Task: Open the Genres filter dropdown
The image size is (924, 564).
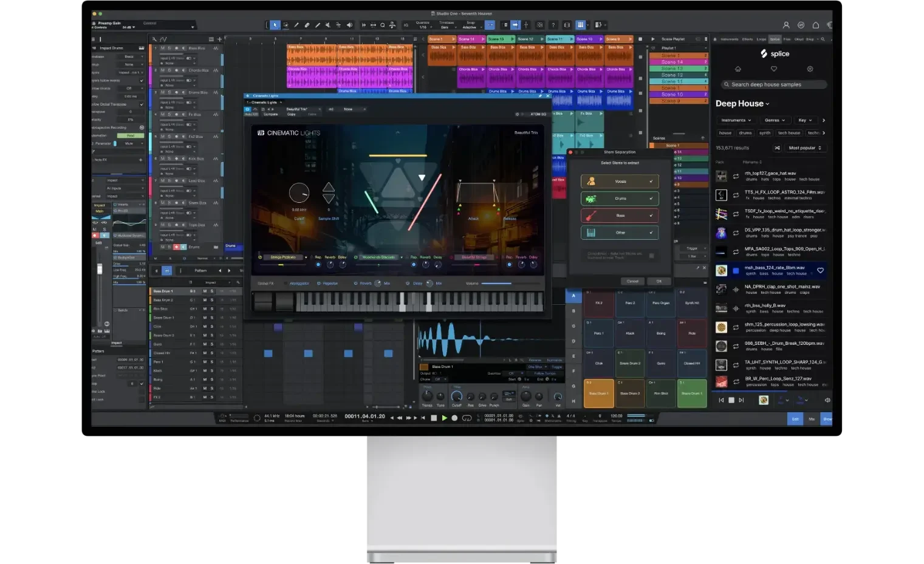Action: coord(775,120)
